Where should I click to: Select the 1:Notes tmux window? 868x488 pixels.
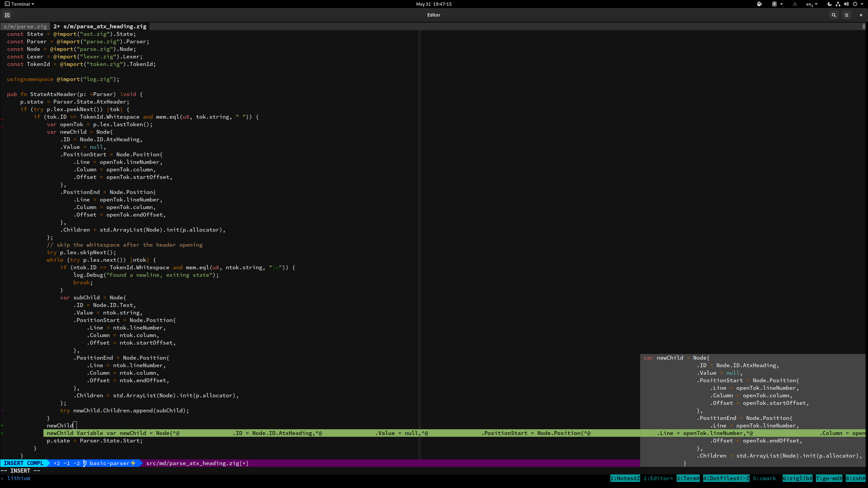(x=625, y=478)
